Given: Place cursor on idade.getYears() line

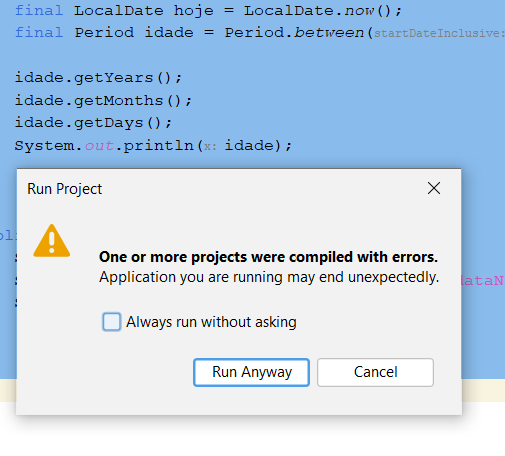Looking at the screenshot, I should tap(98, 78).
